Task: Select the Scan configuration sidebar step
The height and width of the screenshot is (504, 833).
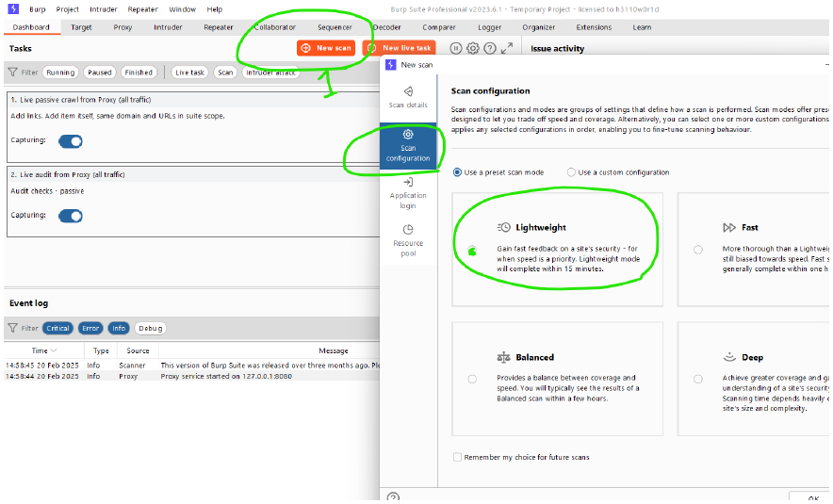Action: [408, 146]
